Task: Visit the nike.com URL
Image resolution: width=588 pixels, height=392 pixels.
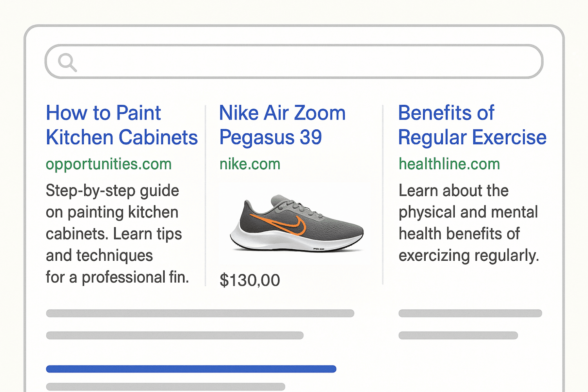Action: (250, 164)
